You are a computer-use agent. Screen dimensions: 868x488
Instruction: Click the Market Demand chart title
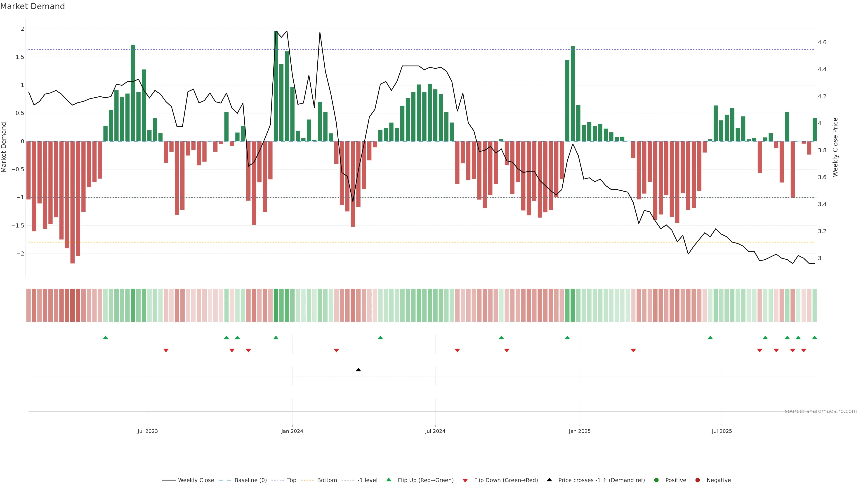pos(32,6)
